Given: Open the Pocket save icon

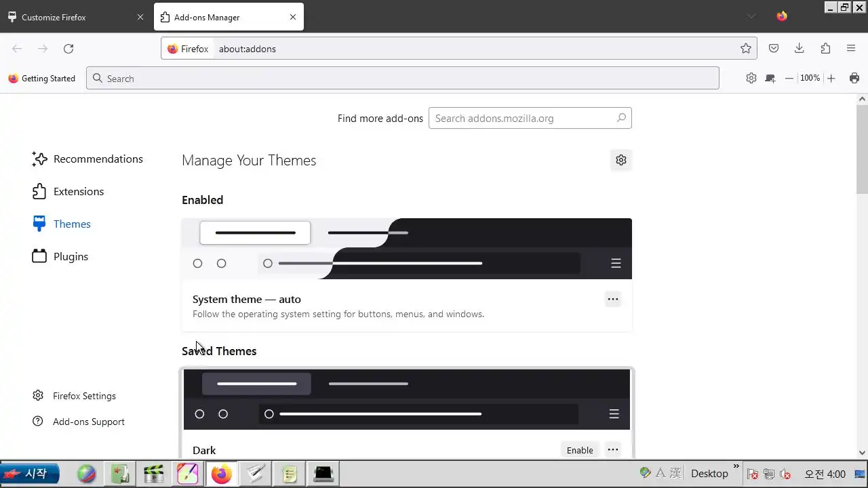Looking at the screenshot, I should pyautogui.click(x=774, y=48).
